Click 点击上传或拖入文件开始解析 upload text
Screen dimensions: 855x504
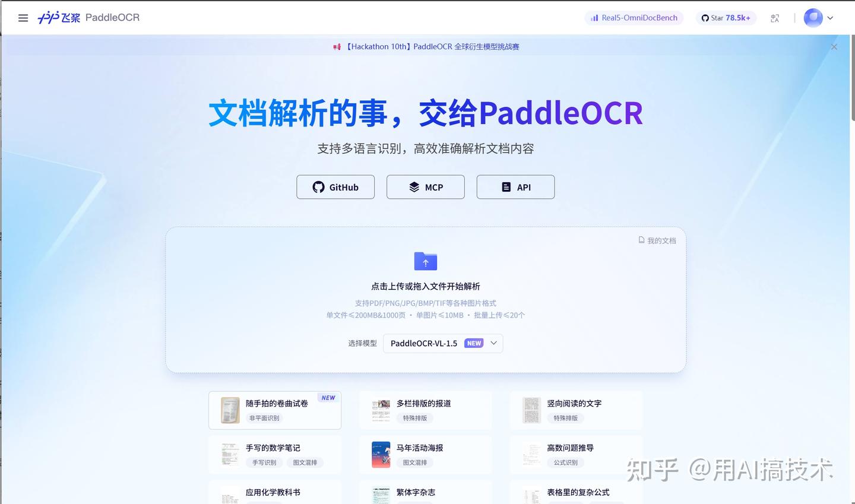426,286
